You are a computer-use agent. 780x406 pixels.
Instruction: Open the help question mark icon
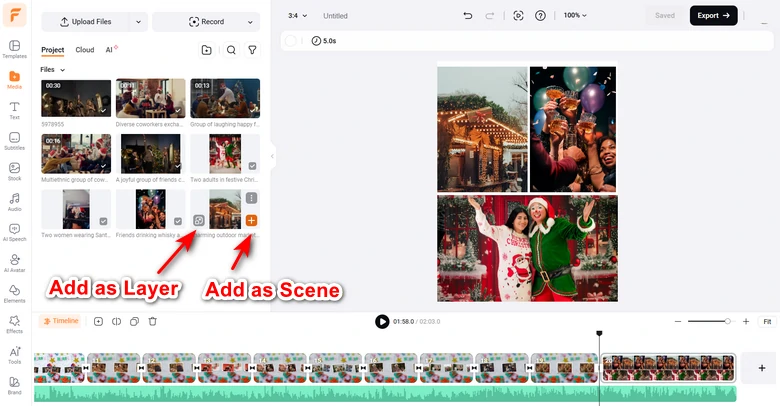pos(540,15)
